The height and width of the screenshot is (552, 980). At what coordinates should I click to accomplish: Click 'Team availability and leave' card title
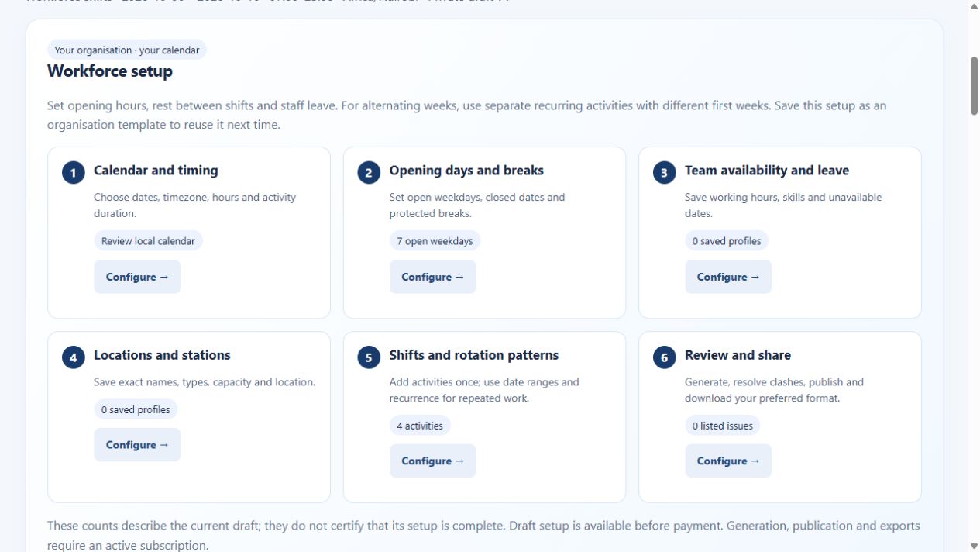coord(767,171)
